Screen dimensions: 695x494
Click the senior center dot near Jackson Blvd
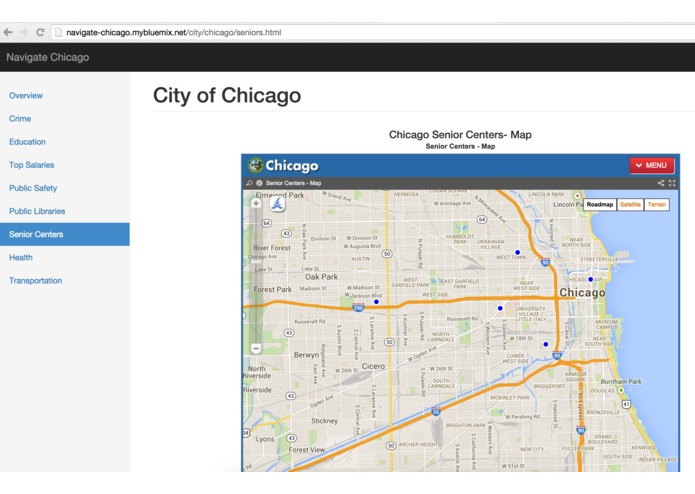click(376, 302)
